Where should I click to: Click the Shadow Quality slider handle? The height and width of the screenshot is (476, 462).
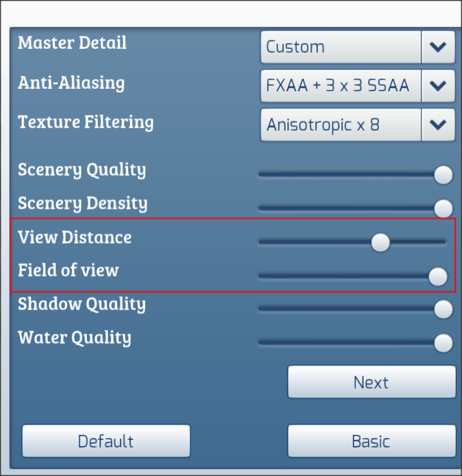[x=443, y=309]
